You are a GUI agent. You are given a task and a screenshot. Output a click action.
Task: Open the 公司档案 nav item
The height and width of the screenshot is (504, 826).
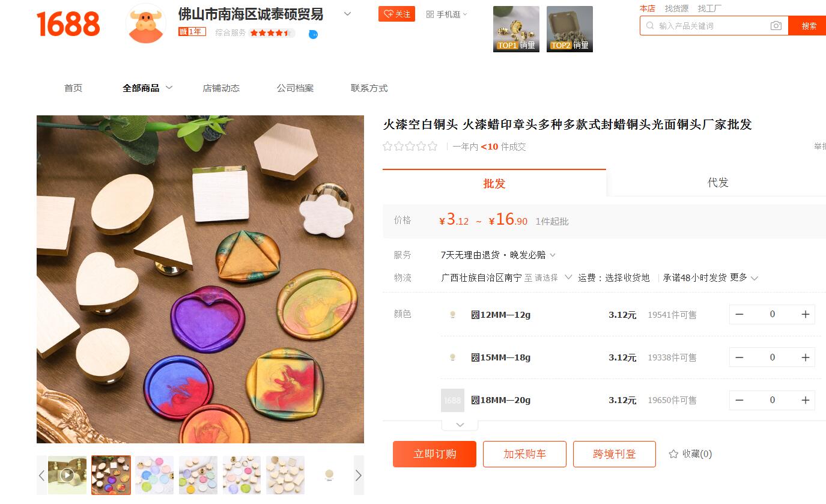tap(295, 88)
